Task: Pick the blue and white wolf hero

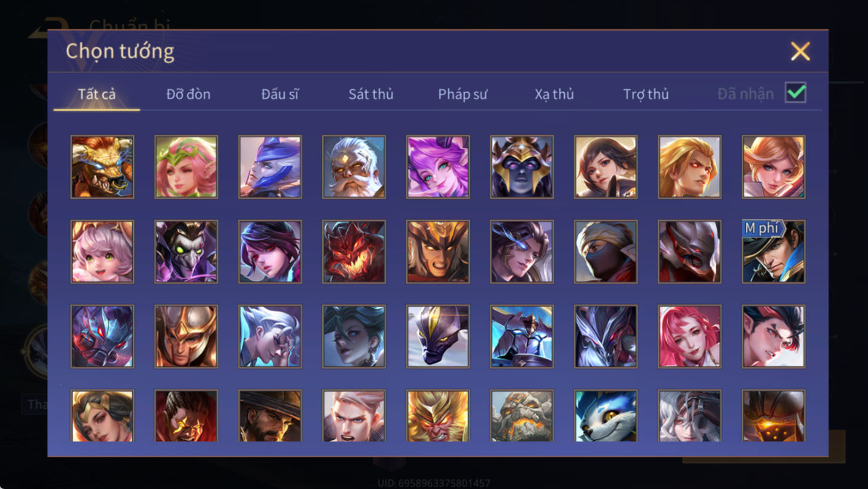Action: [x=606, y=416]
